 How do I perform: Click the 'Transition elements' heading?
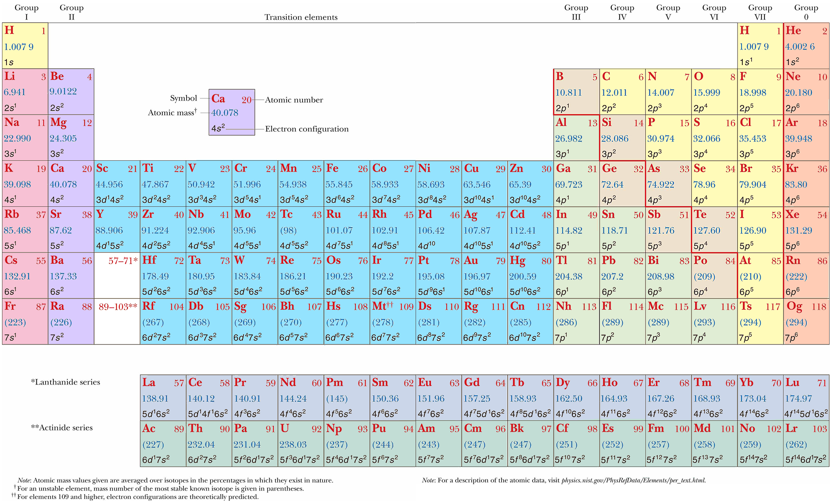click(301, 17)
